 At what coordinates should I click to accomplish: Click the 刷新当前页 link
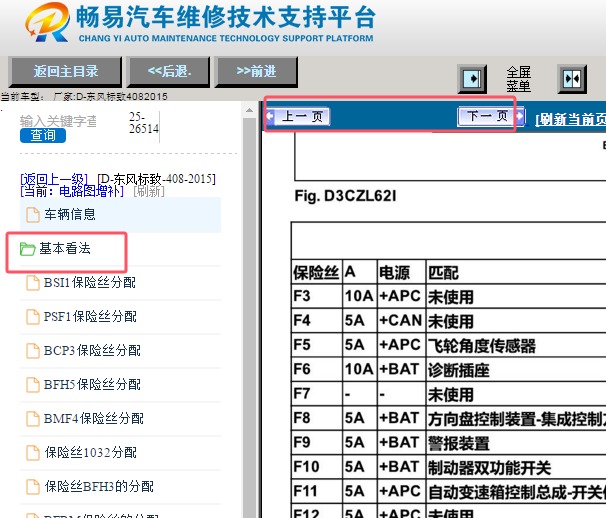click(x=570, y=119)
